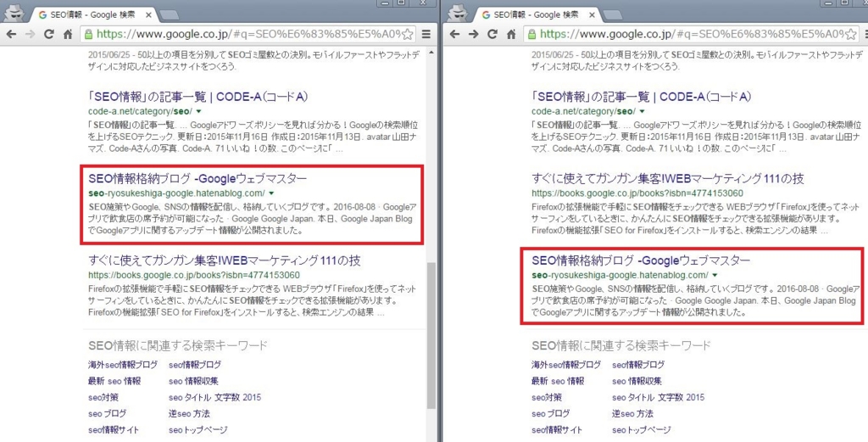Open new tab in right window
This screenshot has height=442, width=868.
coord(614,15)
